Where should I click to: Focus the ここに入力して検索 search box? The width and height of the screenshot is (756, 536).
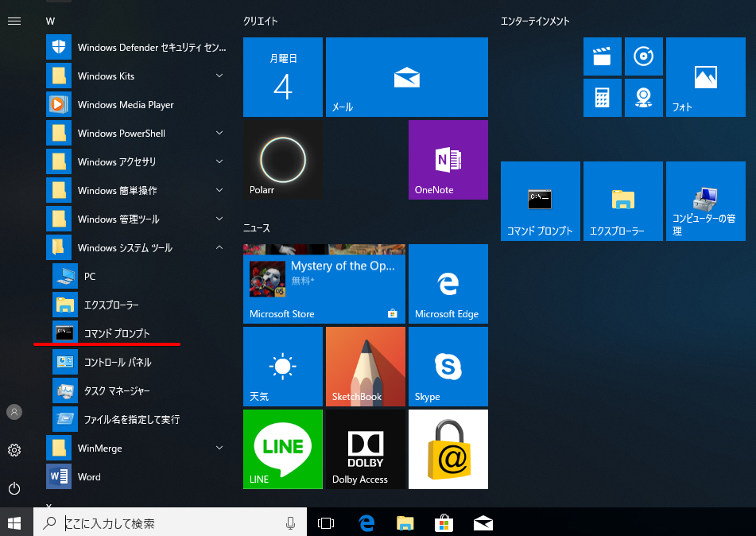point(169,523)
